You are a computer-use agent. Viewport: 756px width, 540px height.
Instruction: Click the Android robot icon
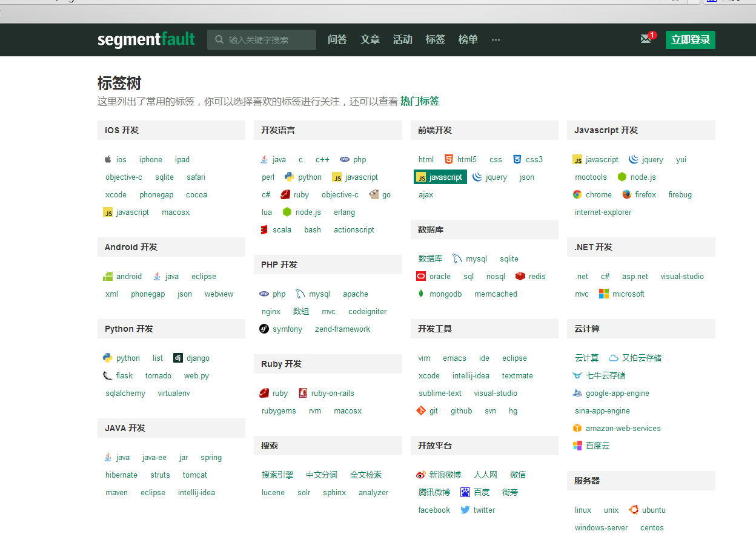[x=108, y=277]
